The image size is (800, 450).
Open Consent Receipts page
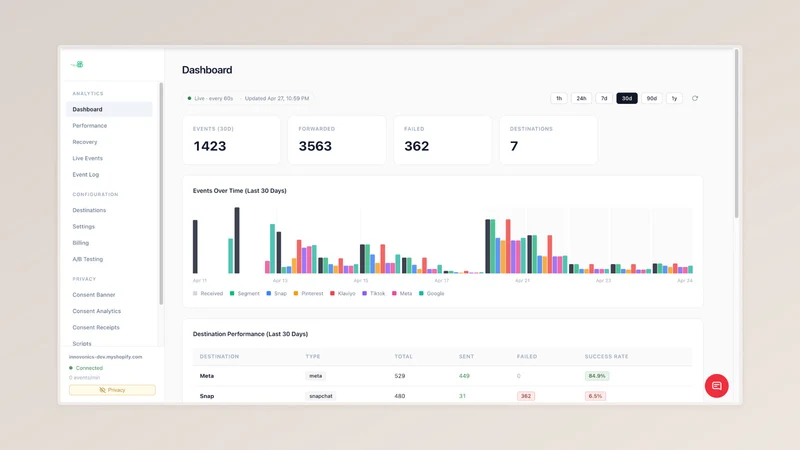tap(96, 328)
